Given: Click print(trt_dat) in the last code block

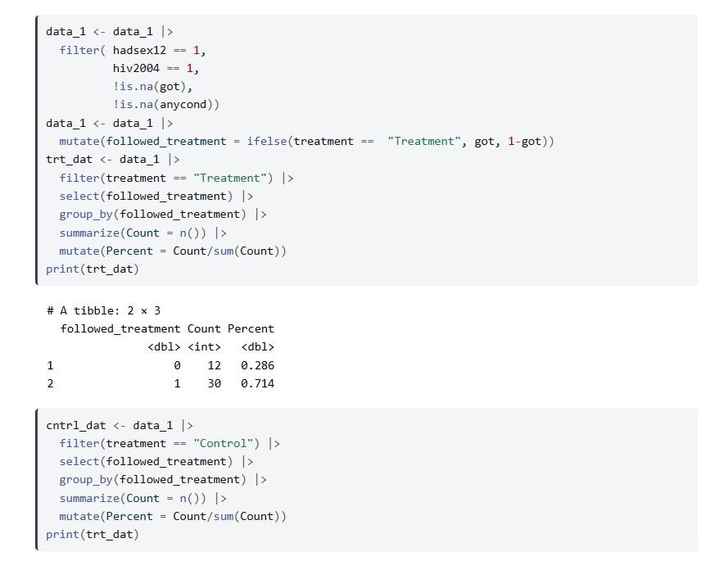Looking at the screenshot, I should click(92, 534).
